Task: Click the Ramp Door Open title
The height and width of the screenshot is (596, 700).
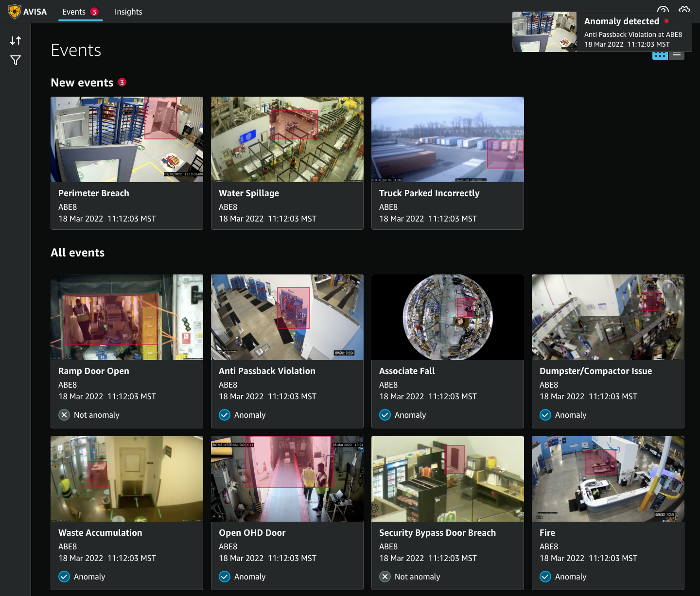Action: pyautogui.click(x=94, y=371)
